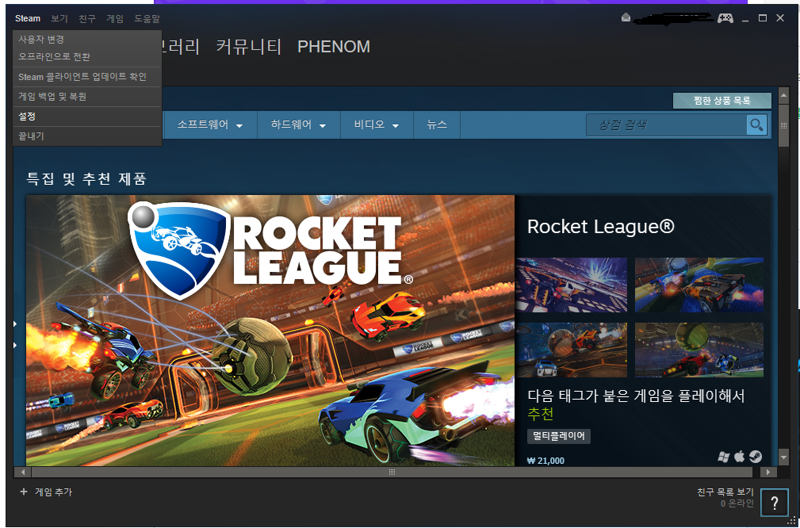Open the Rocket League® title link
The image size is (800, 528).
(x=601, y=227)
